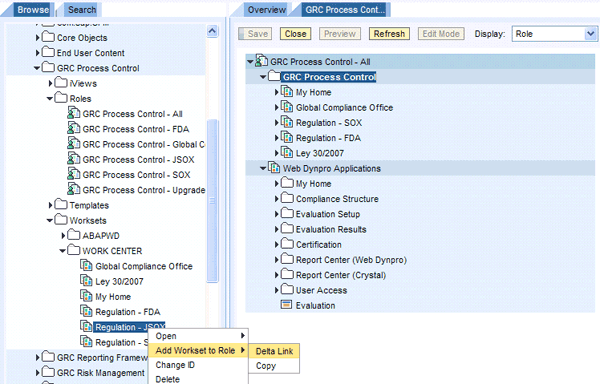
Task: Expand the Core Objects folder
Action: pyautogui.click(x=38, y=37)
